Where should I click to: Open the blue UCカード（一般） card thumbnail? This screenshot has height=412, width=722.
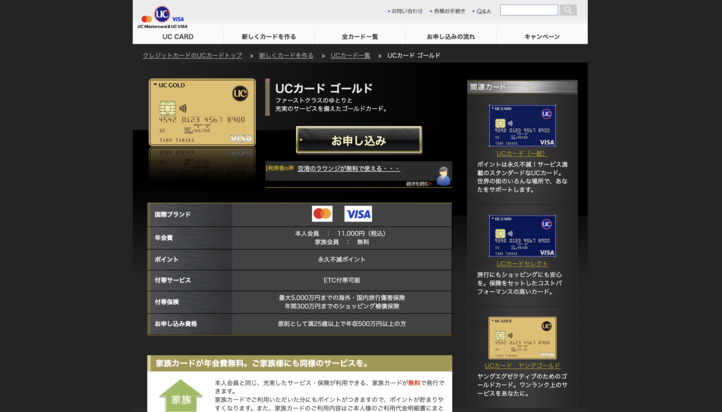click(x=522, y=126)
